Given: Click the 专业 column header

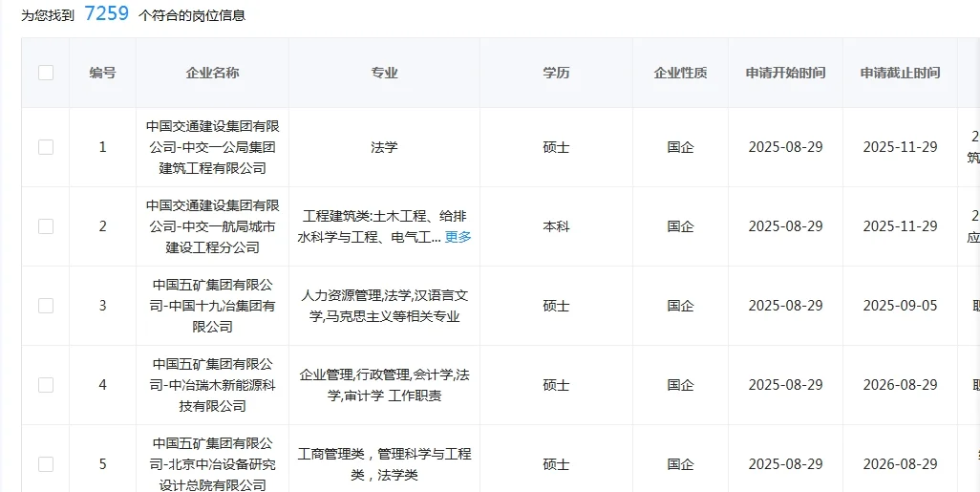Looking at the screenshot, I should (x=384, y=73).
